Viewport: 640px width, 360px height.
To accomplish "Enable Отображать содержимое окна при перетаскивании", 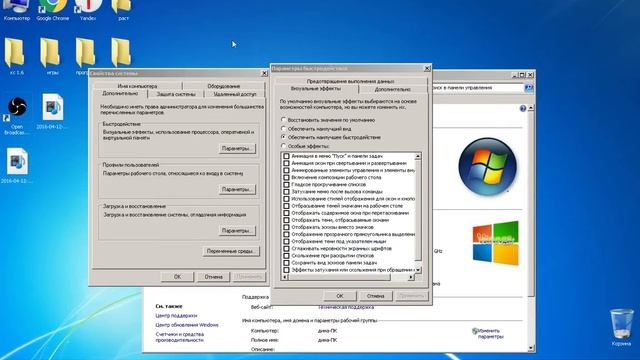I will [x=287, y=213].
